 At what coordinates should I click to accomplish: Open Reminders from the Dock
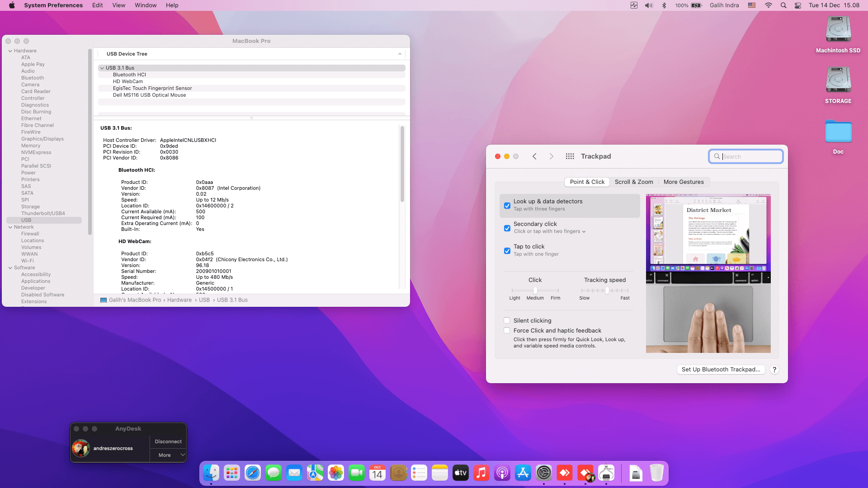tap(419, 473)
